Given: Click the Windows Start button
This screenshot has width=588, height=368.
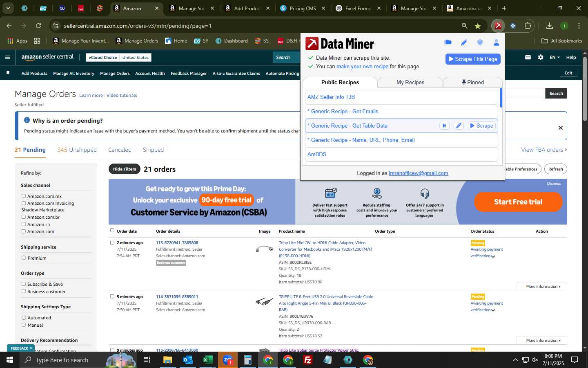Looking at the screenshot, I should (10, 360).
